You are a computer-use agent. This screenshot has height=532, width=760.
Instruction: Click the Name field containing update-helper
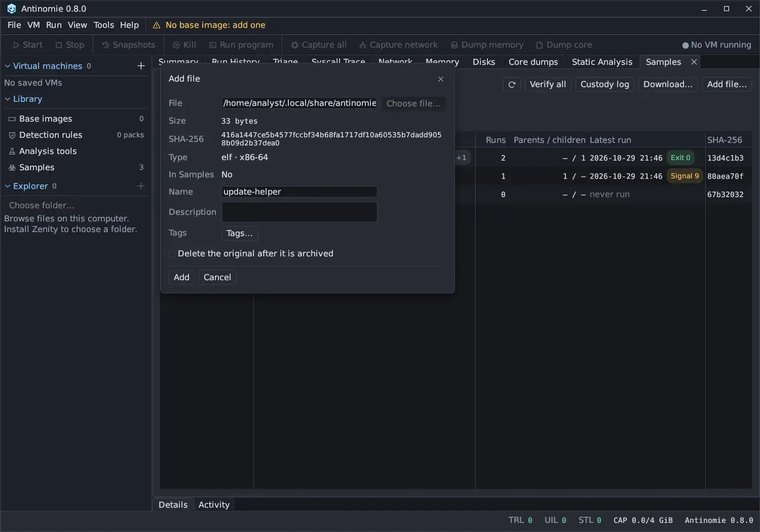click(299, 192)
